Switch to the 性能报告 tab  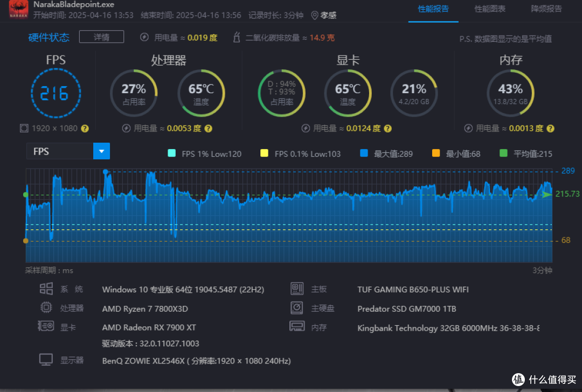tap(433, 9)
